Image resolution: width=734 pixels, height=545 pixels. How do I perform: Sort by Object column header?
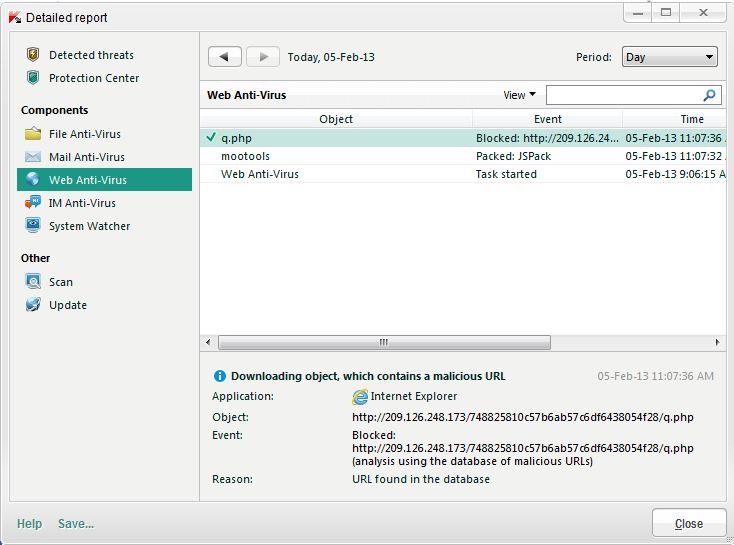pyautogui.click(x=336, y=119)
